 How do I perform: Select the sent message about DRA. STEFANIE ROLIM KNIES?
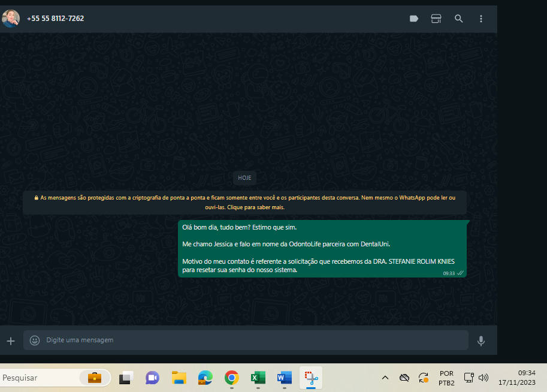click(323, 249)
